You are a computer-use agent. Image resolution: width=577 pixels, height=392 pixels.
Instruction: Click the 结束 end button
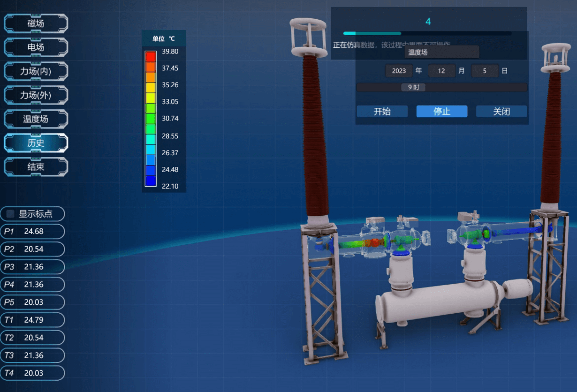pos(36,167)
